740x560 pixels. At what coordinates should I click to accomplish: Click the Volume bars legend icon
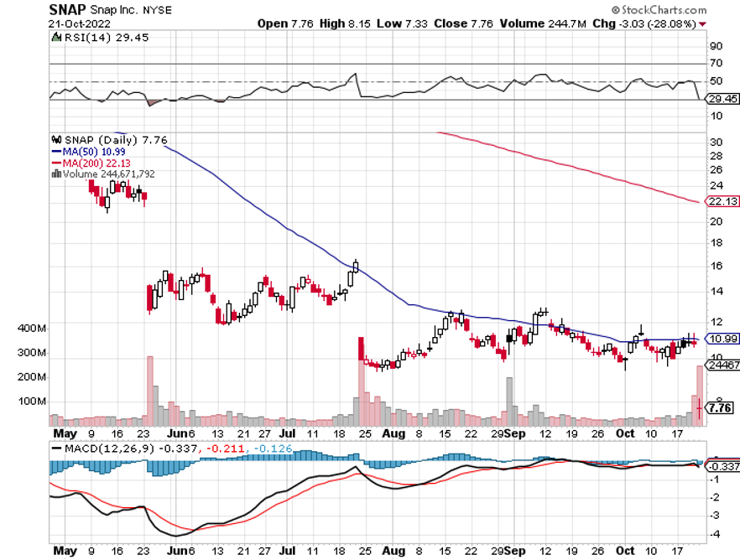(x=56, y=174)
